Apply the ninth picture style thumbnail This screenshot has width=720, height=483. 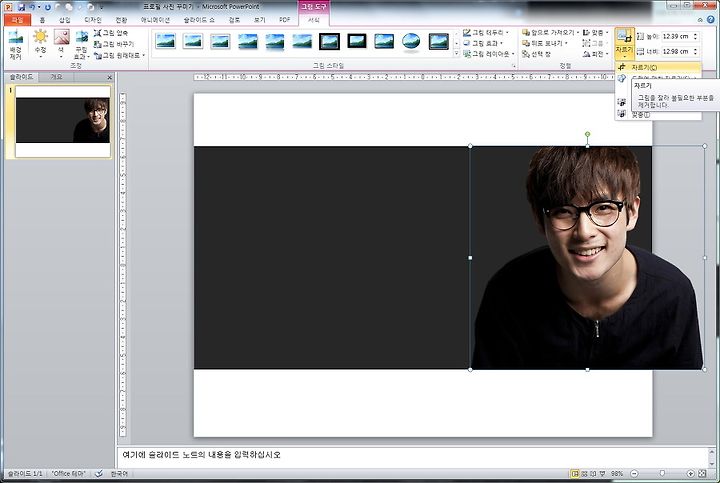click(x=384, y=41)
